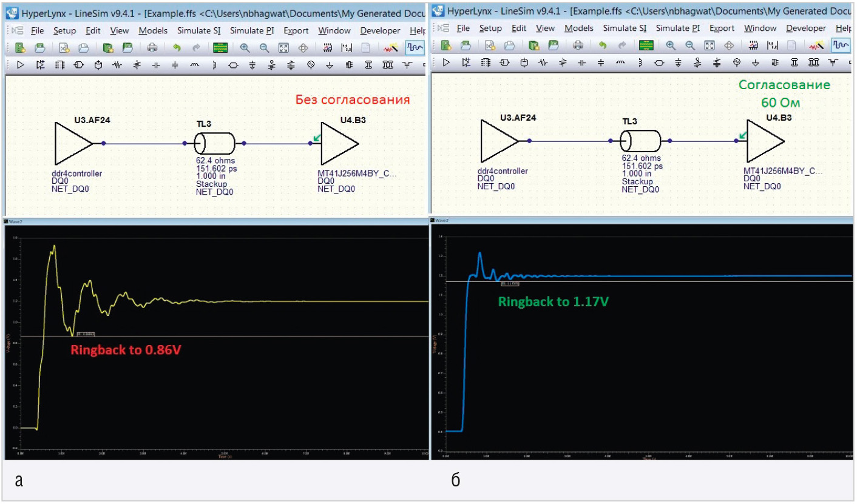Open the oscilloscope simulator in the right window

coord(841,45)
